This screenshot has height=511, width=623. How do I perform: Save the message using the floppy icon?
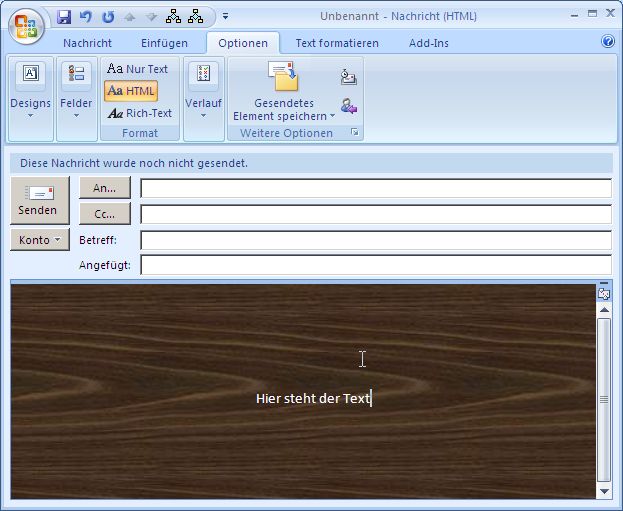(65, 17)
